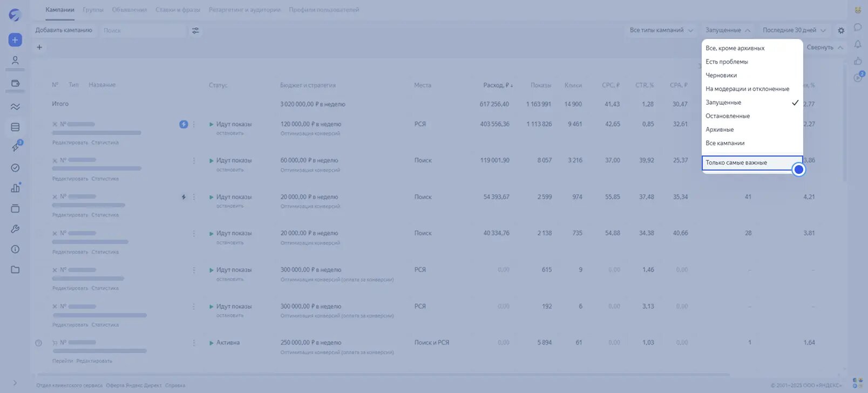Switch to Профили пользователей tab
This screenshot has height=393, width=868.
(x=324, y=10)
